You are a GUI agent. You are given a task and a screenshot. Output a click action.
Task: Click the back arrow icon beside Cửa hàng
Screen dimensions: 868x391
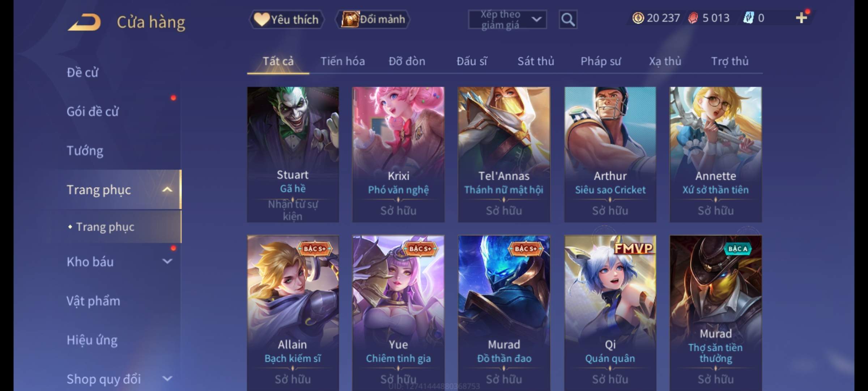(84, 22)
